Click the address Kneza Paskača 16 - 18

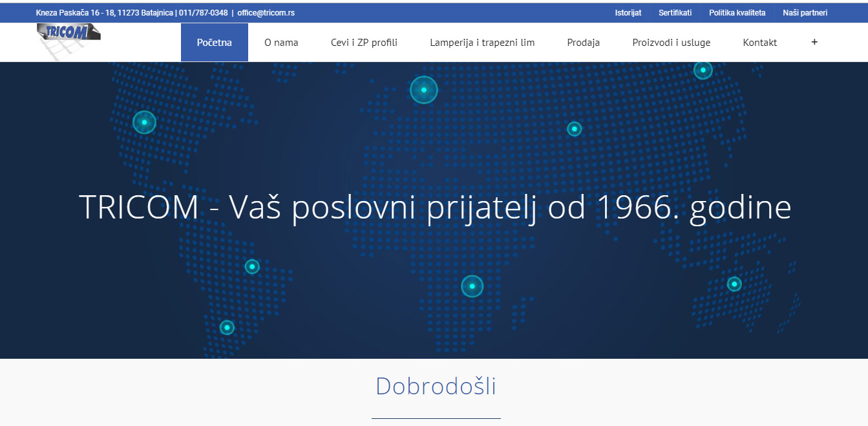[75, 12]
